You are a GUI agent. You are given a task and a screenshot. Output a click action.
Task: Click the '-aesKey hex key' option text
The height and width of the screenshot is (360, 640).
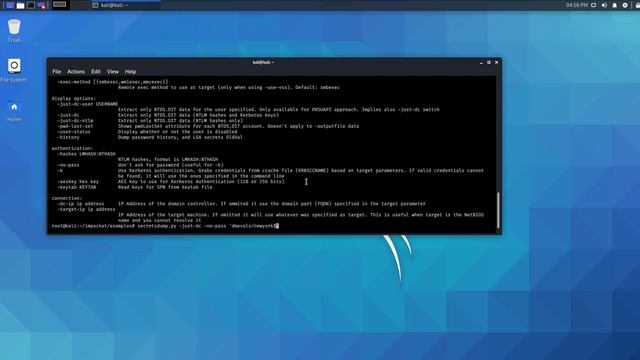[x=78, y=182]
